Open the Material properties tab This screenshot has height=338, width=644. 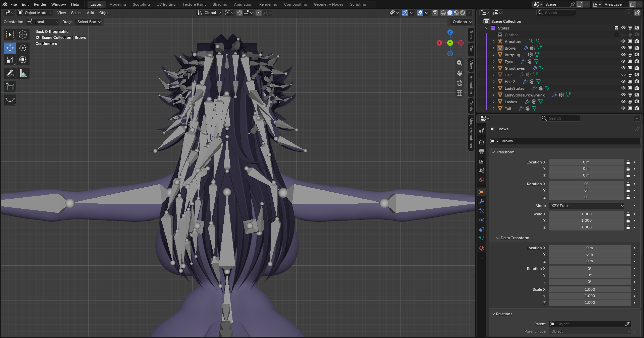coord(482,248)
